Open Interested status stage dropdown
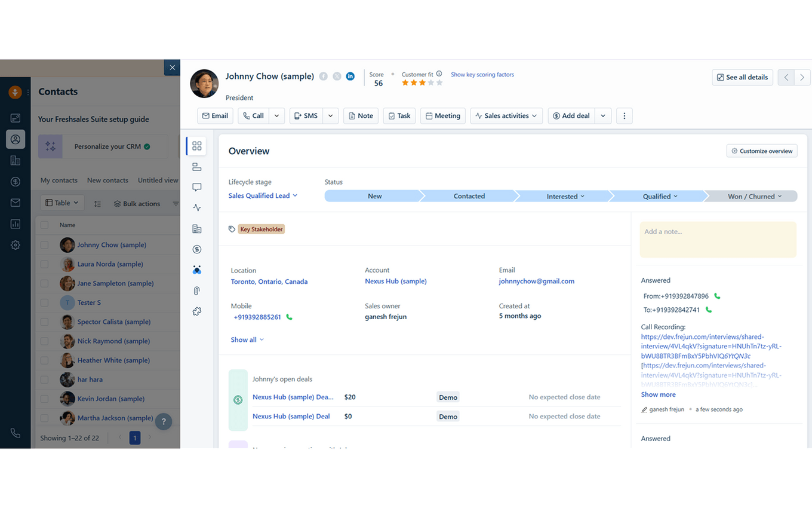This screenshot has height=508, width=812. click(x=565, y=196)
